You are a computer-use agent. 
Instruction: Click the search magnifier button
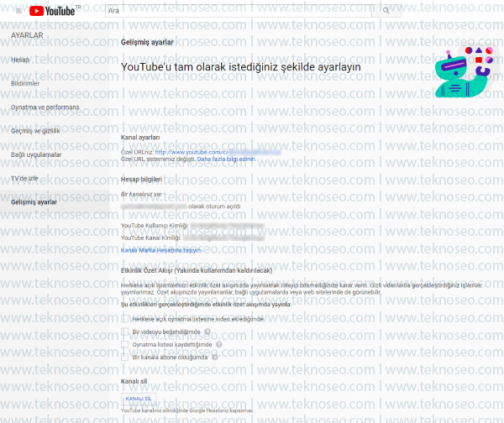tap(386, 11)
